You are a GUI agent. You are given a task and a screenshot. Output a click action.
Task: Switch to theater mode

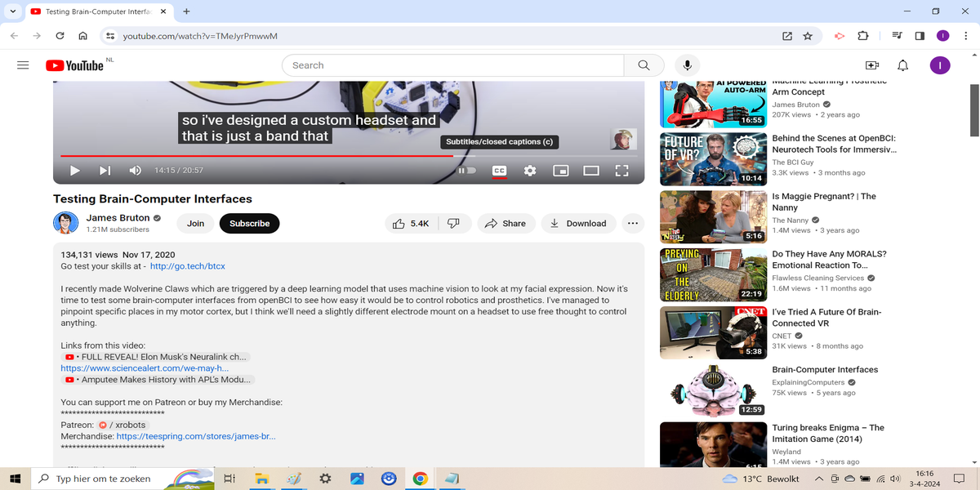(591, 170)
